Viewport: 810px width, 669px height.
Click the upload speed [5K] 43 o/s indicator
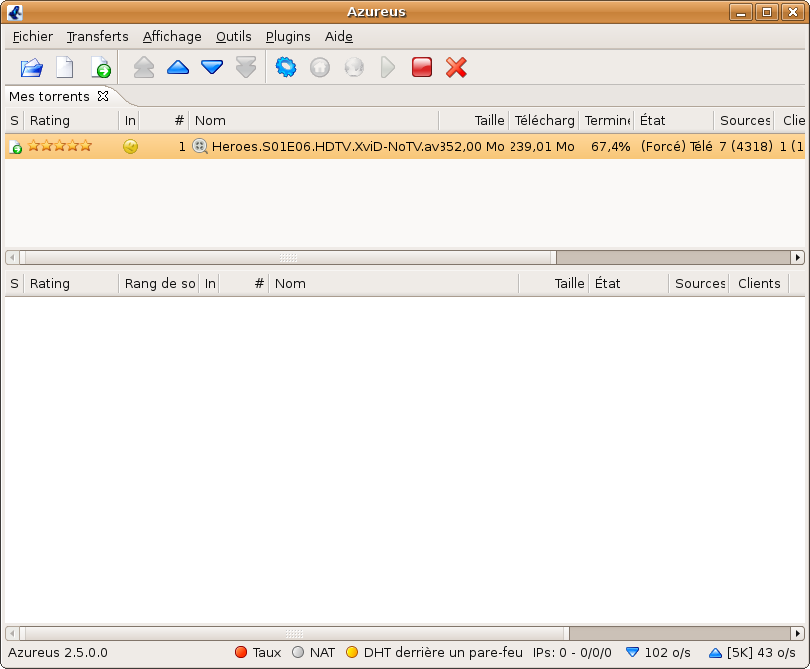(x=752, y=652)
